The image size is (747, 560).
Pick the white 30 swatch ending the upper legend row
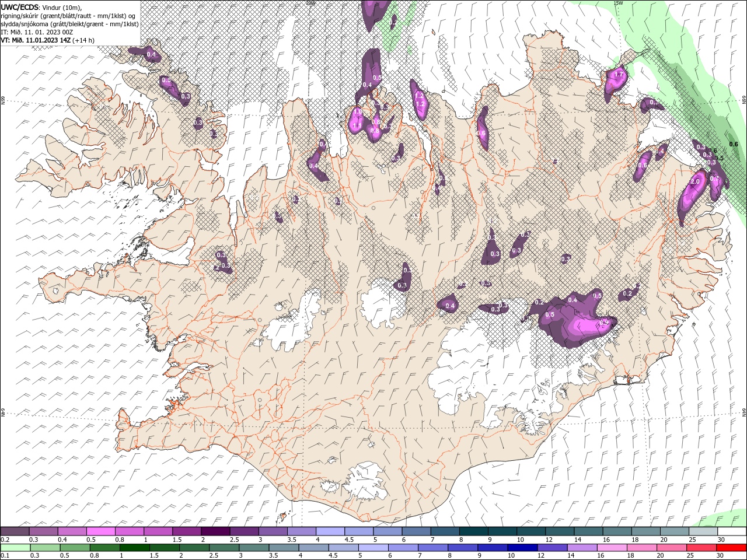click(x=731, y=531)
